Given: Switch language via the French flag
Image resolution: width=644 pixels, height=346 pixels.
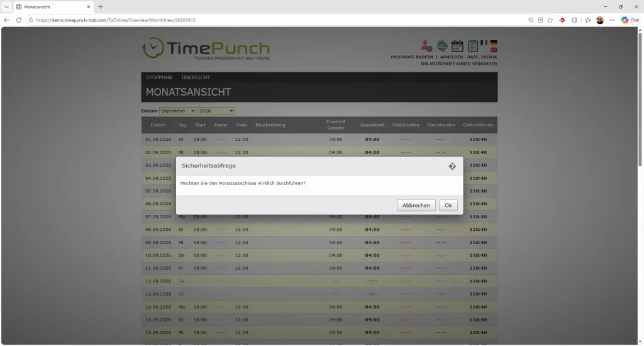Looking at the screenshot, I should pos(484,43).
